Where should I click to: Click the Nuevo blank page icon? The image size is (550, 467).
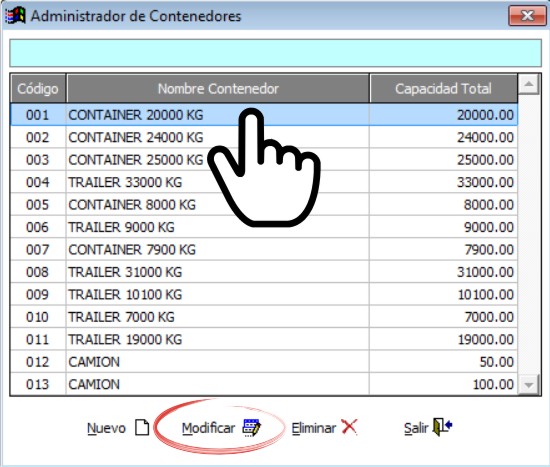point(142,427)
